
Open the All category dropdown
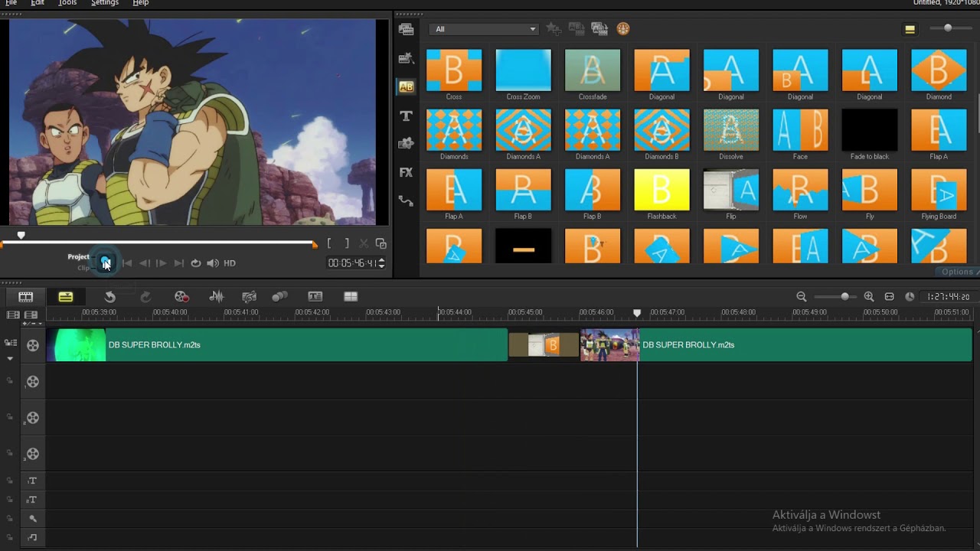point(485,29)
